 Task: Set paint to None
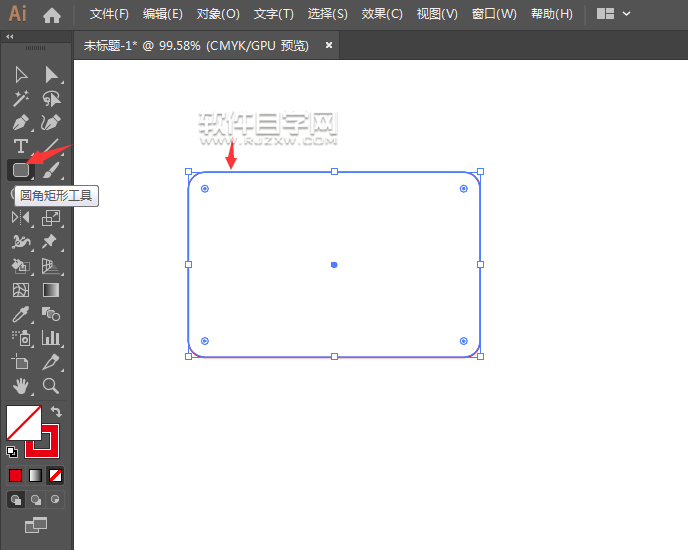tap(56, 475)
